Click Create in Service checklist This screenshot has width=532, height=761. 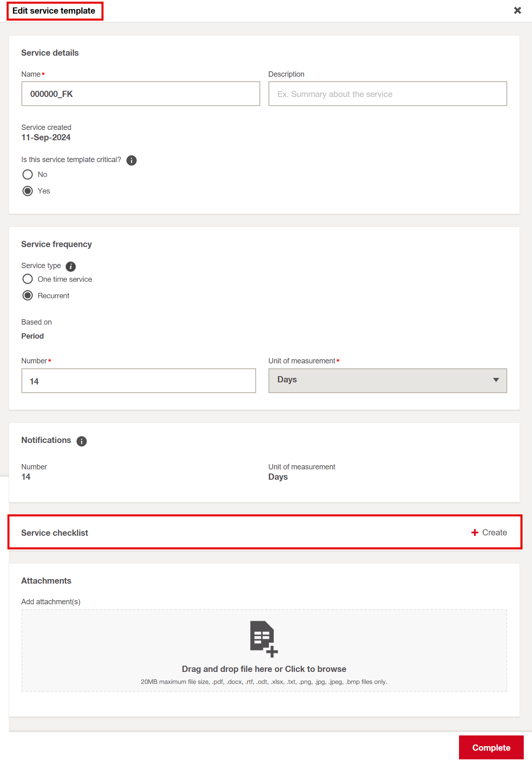[494, 532]
